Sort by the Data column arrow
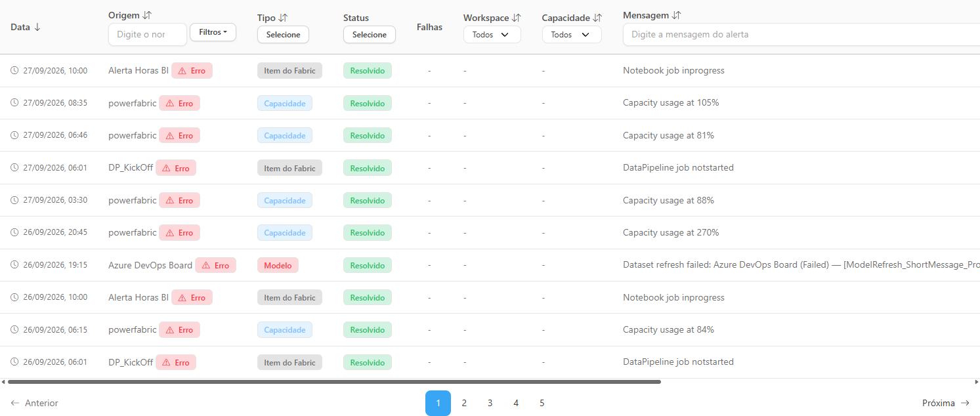The width and height of the screenshot is (980, 416). pos(37,27)
